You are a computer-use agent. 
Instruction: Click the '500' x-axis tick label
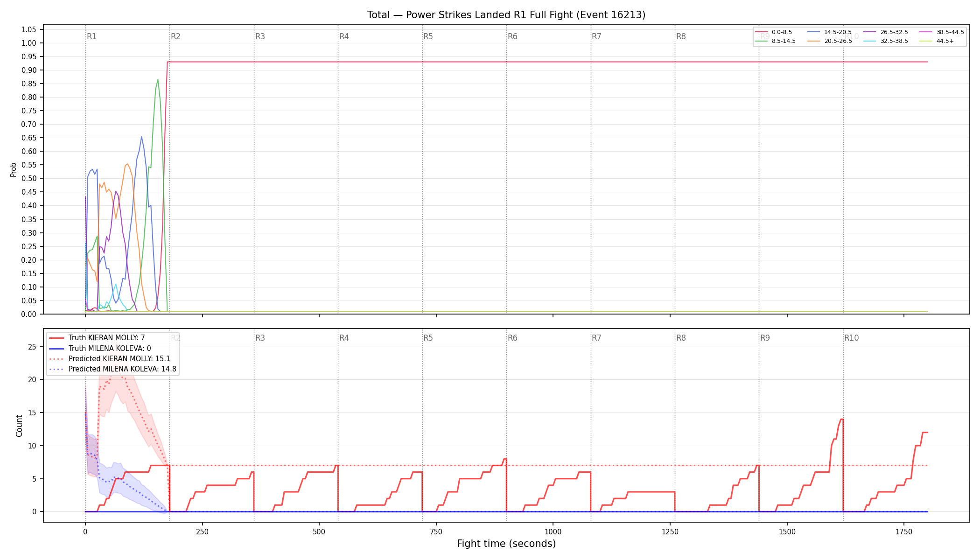point(319,532)
